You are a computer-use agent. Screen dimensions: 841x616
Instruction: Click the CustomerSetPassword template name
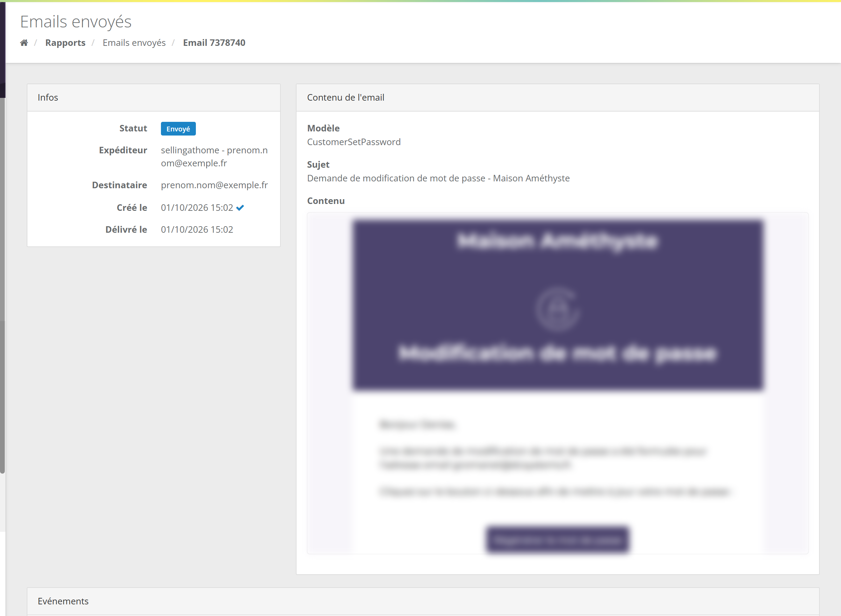[354, 142]
